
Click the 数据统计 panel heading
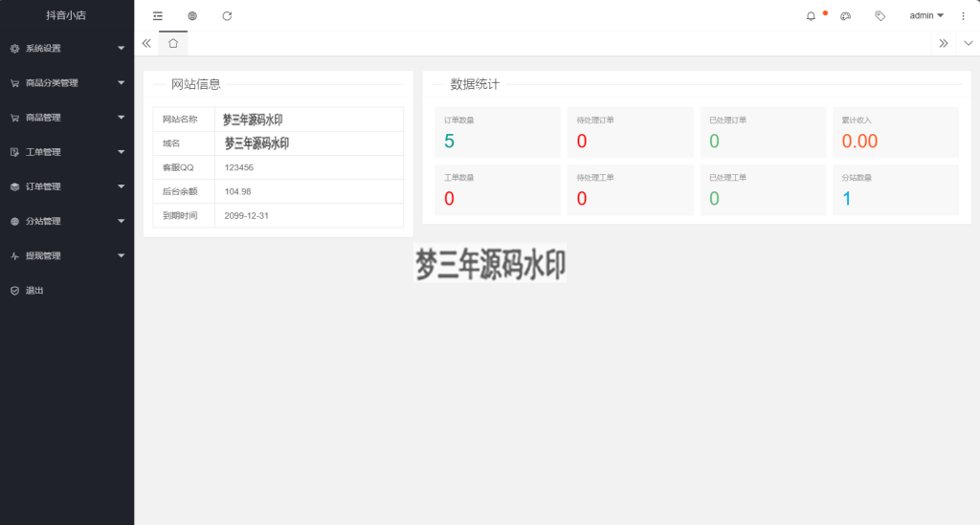[475, 84]
